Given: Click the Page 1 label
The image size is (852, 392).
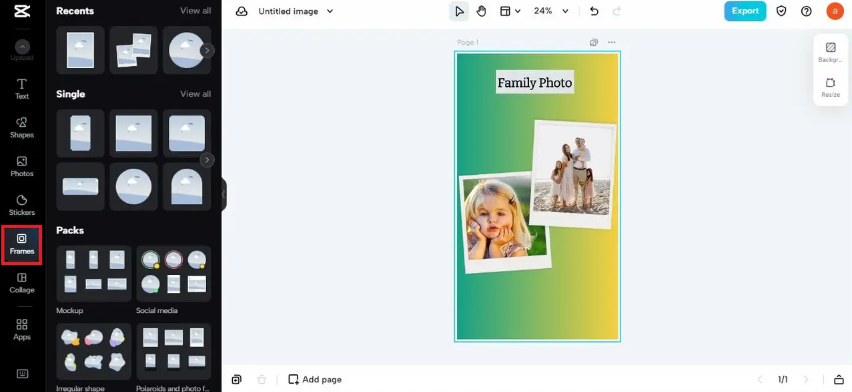Looking at the screenshot, I should pyautogui.click(x=468, y=42).
